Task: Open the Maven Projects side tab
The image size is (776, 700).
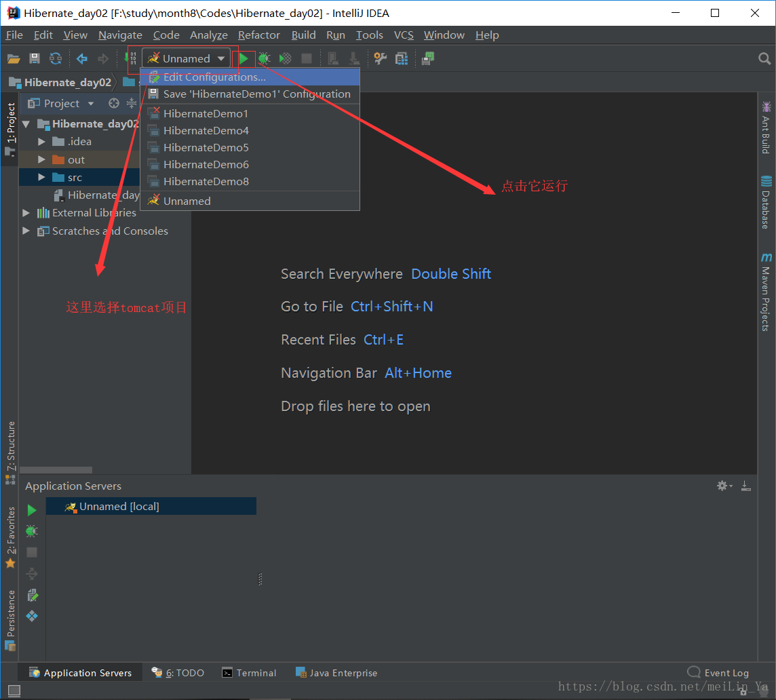Action: [766, 292]
